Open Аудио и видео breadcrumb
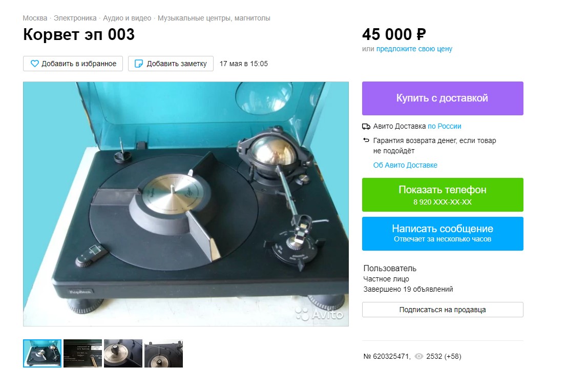Viewport: 588px width, 387px height. click(127, 18)
